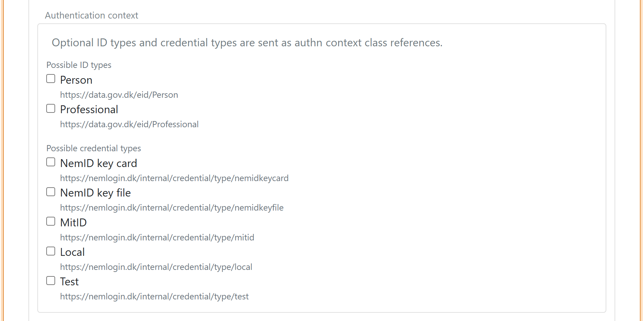Click the nemidkeycard credential URL
This screenshot has height=321, width=644.
click(x=174, y=178)
